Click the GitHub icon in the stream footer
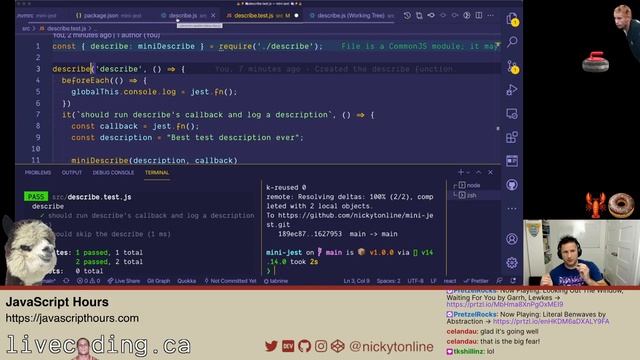 [304, 347]
